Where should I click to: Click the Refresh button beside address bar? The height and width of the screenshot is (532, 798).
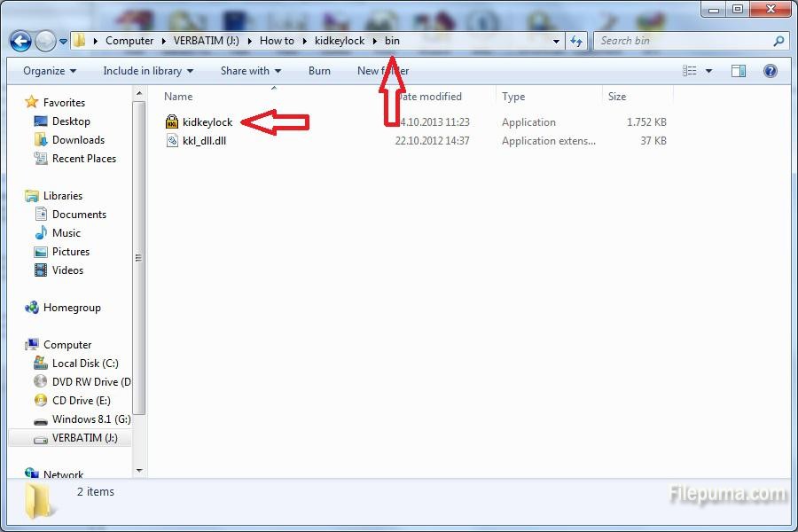(x=577, y=41)
